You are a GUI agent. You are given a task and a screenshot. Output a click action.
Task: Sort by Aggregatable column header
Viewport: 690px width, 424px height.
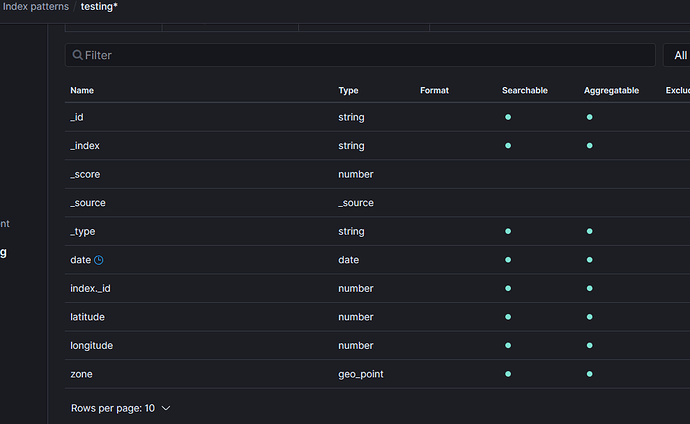coord(611,91)
